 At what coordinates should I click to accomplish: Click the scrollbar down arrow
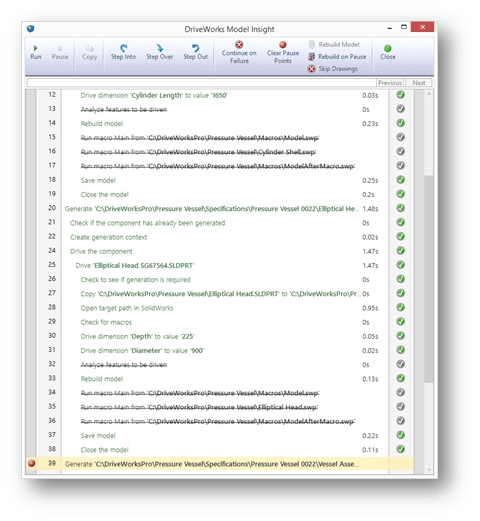point(429,469)
